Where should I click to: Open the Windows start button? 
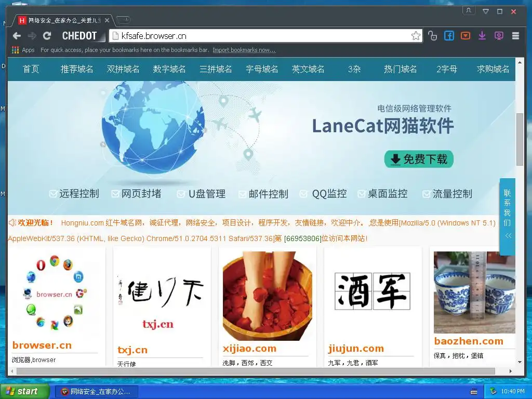(25, 392)
